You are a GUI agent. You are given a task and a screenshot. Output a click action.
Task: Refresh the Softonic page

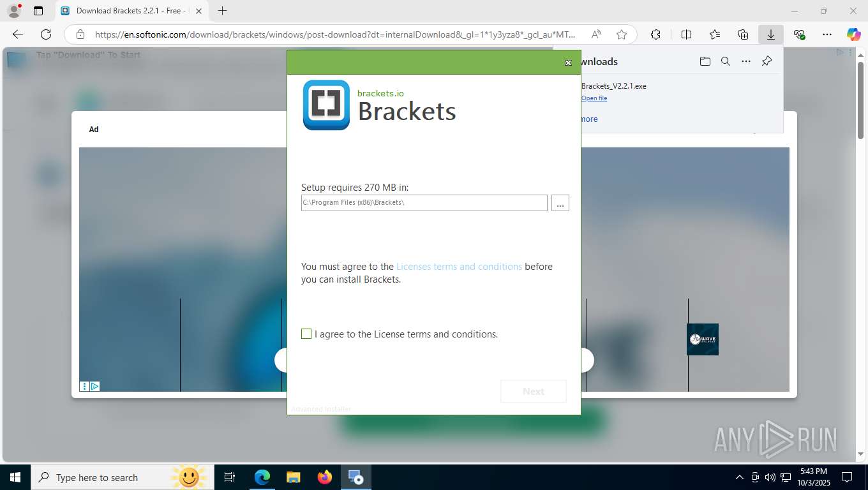pyautogui.click(x=46, y=34)
